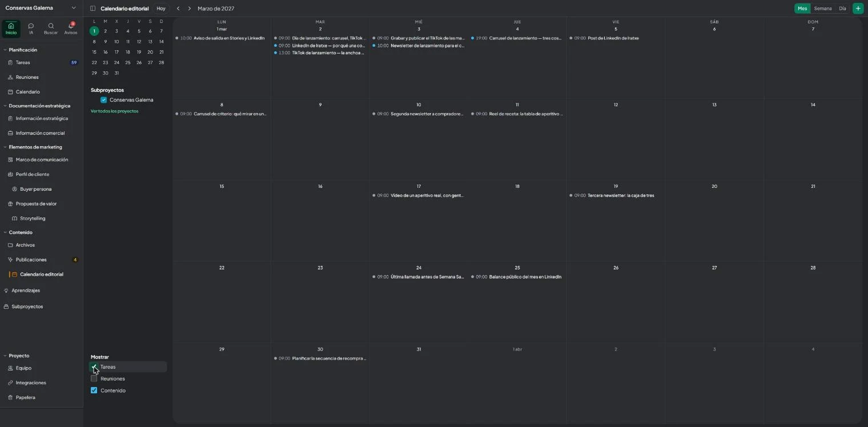Uncheck the Tareas checkbox under Mostrar
Viewport: 868px width, 427px height.
(x=94, y=367)
